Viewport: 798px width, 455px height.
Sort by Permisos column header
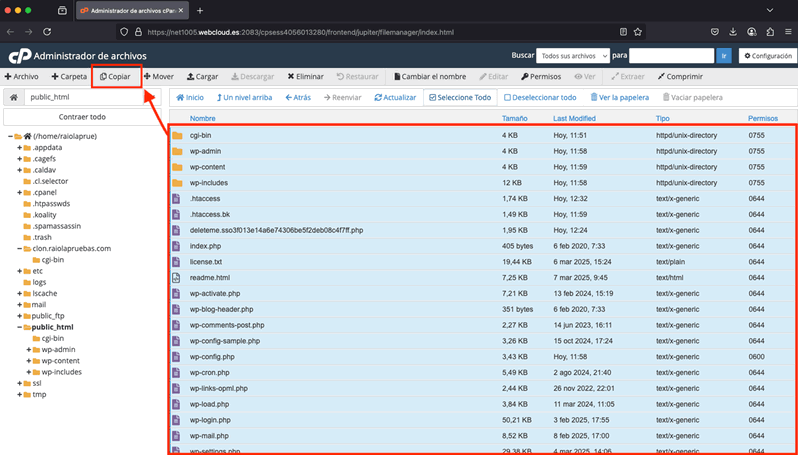763,119
